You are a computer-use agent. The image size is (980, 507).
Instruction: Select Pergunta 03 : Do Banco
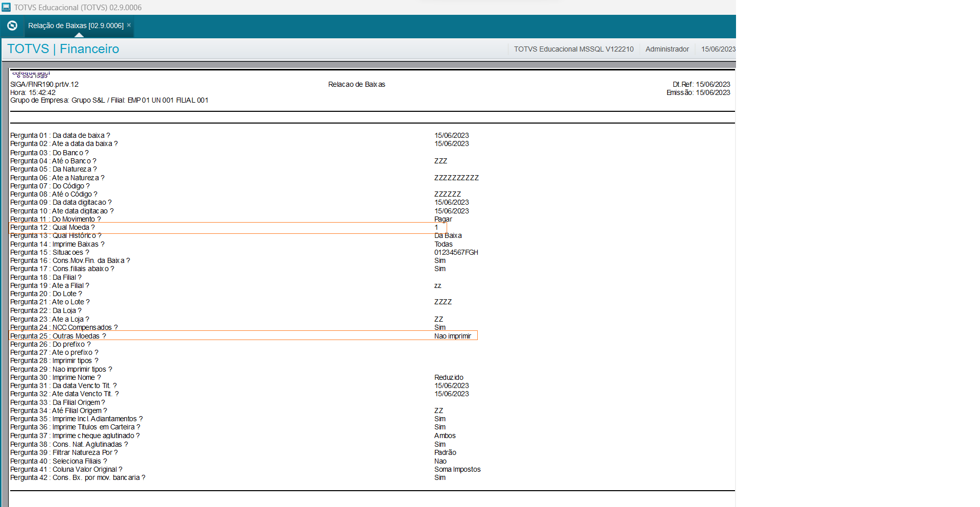[50, 153]
